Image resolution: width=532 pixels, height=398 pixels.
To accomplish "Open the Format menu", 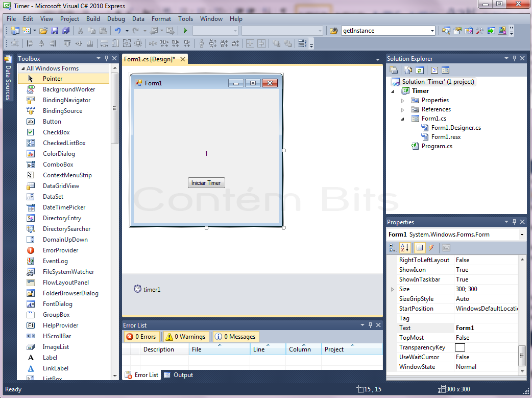I will (x=161, y=19).
